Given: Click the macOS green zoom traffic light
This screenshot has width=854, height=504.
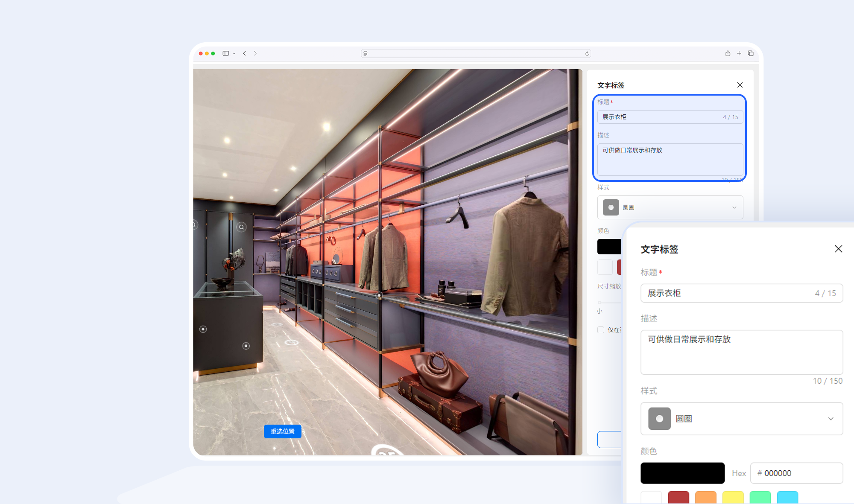Looking at the screenshot, I should (x=213, y=53).
